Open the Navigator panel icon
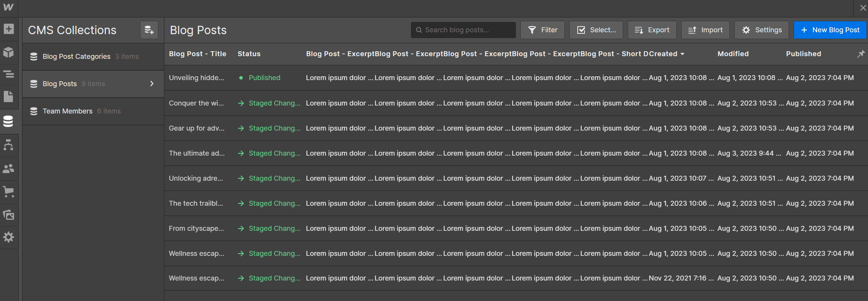The width and height of the screenshot is (868, 301). point(8,74)
